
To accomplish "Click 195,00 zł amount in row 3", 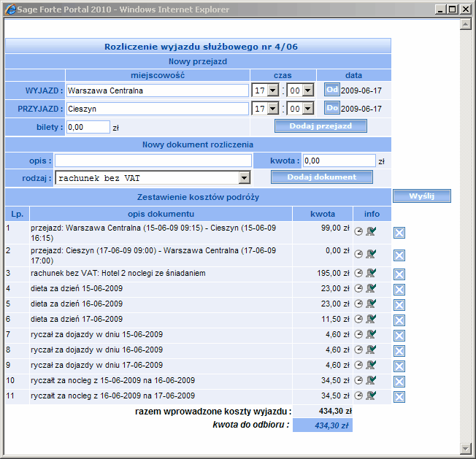I will coord(333,273).
